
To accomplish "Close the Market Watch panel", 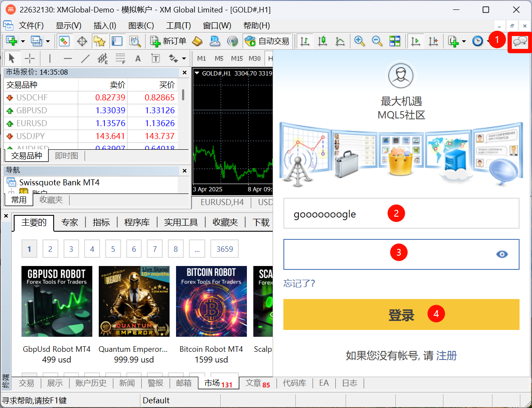I will point(185,73).
